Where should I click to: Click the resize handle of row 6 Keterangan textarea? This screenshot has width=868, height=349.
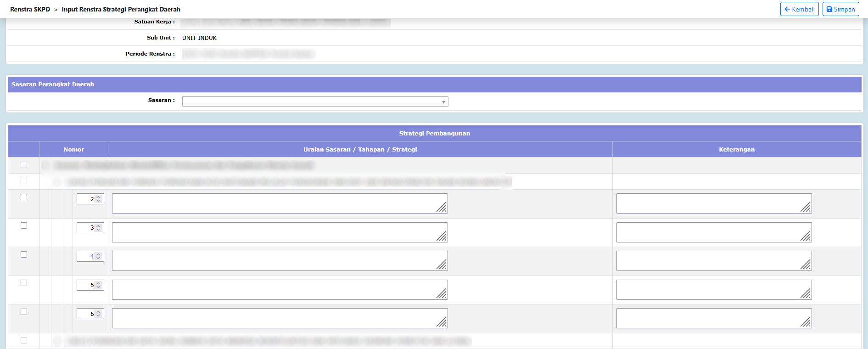(806, 322)
